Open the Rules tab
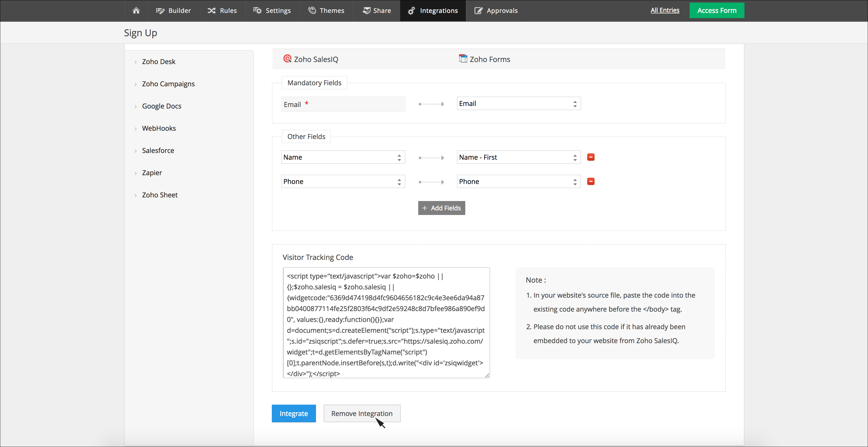The width and height of the screenshot is (868, 447). click(x=222, y=10)
